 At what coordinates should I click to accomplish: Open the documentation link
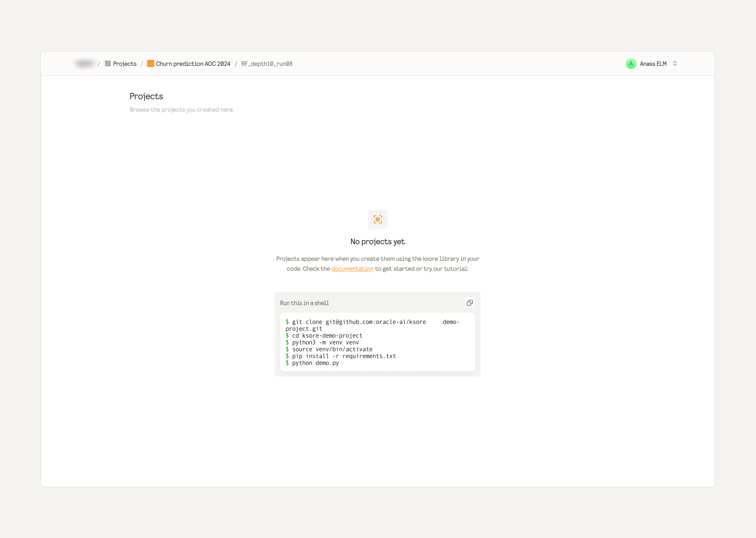(x=352, y=269)
